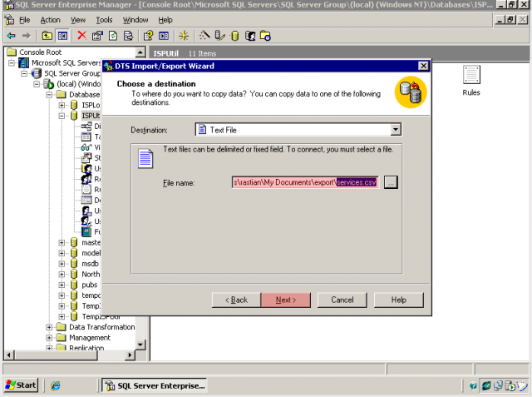
Task: Collapse the Microsoft SQL Servers node
Action: (12, 63)
